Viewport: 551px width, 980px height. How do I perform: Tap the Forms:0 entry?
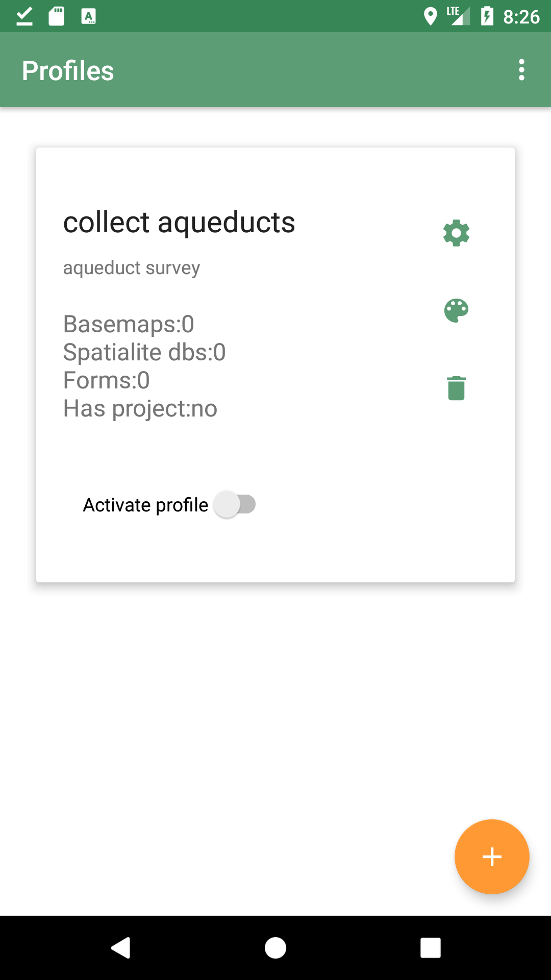tap(107, 380)
